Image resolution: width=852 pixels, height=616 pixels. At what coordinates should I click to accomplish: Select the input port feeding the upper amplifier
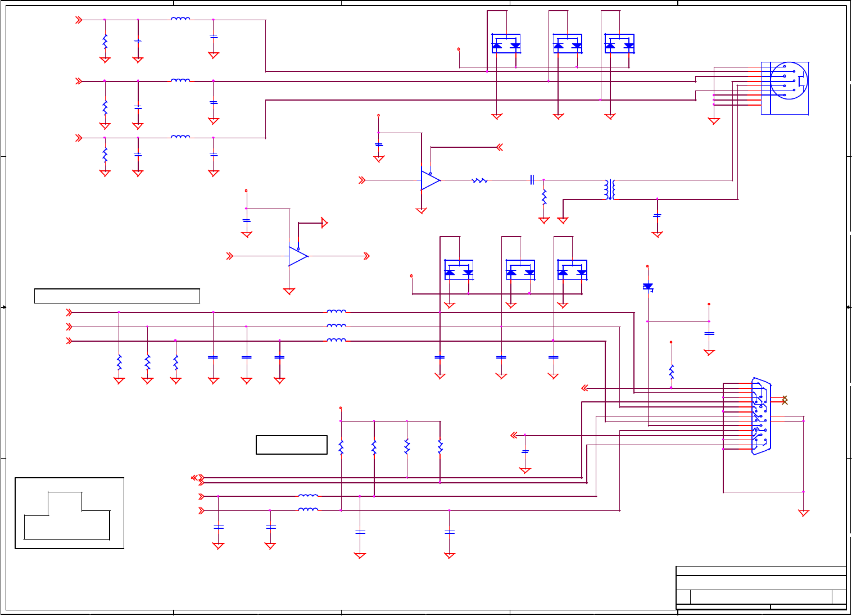[x=362, y=180]
